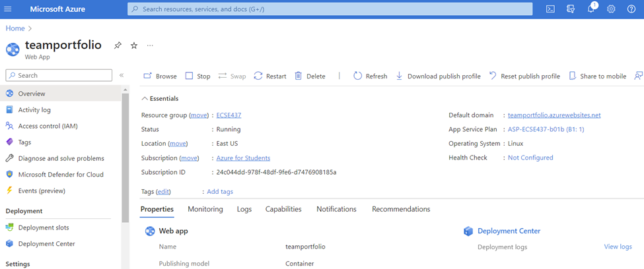
Task: Switch to the Capabilities tab
Action: [x=283, y=209]
